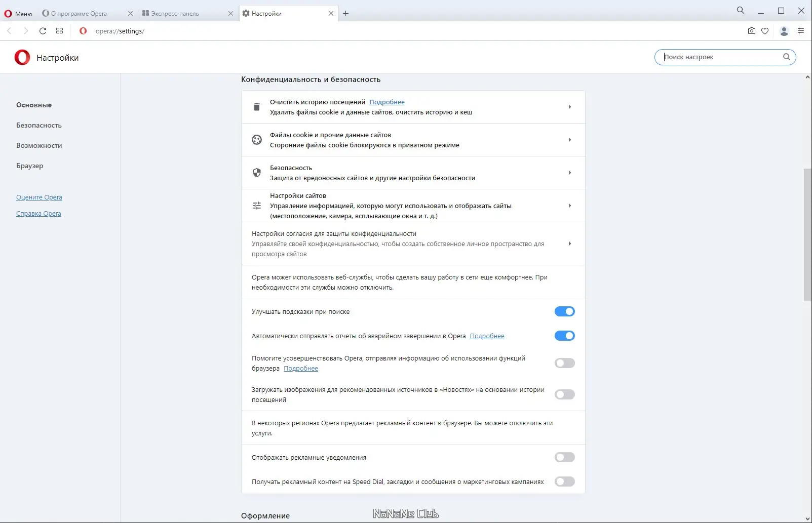Go forward with the forward arrow
The height and width of the screenshot is (523, 812).
coord(26,31)
